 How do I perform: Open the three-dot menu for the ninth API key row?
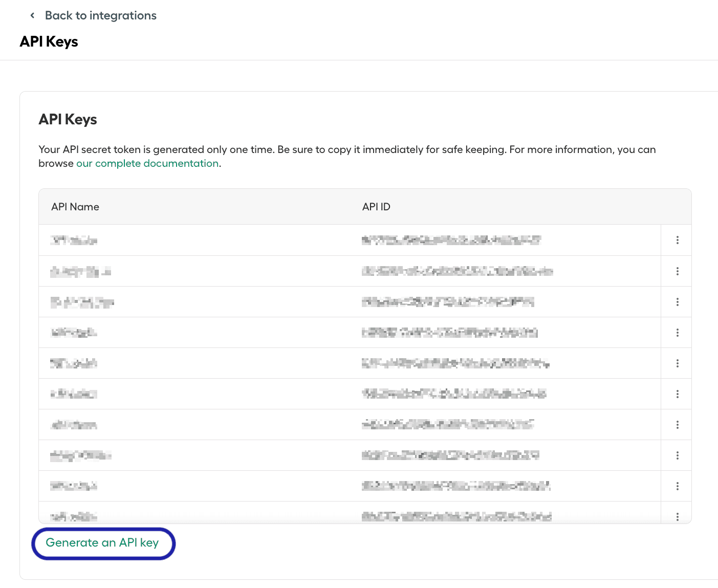coord(677,486)
